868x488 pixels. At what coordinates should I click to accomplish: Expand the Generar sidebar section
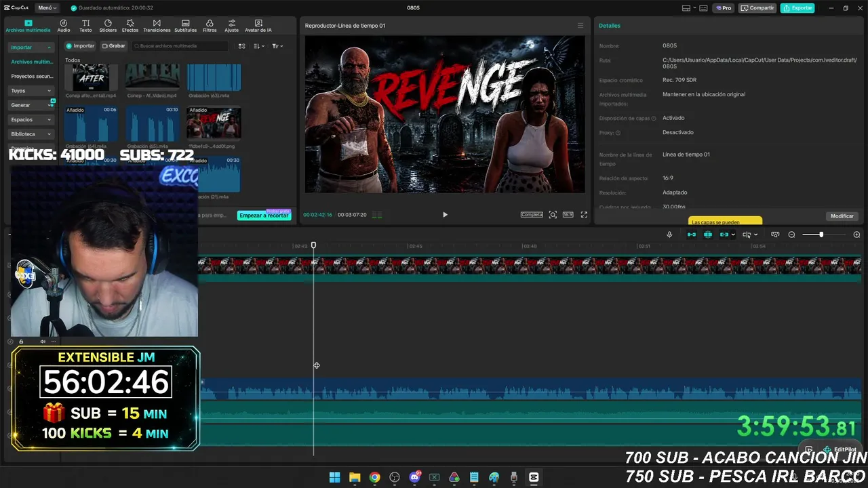click(31, 105)
